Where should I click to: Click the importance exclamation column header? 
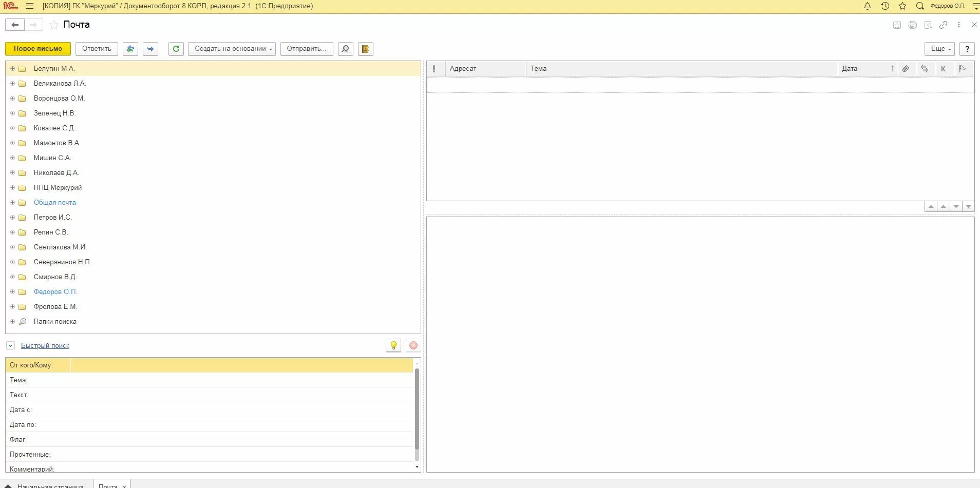click(435, 69)
